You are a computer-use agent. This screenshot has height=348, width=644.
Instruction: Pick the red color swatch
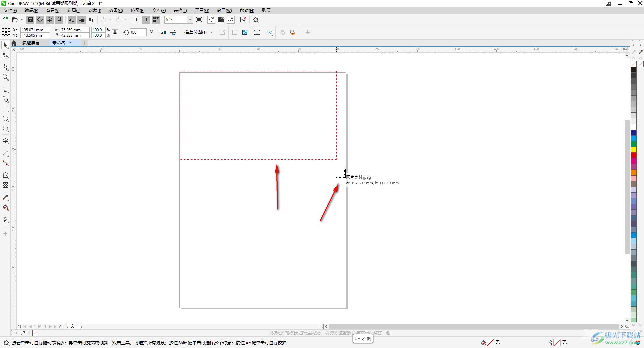pyautogui.click(x=634, y=155)
